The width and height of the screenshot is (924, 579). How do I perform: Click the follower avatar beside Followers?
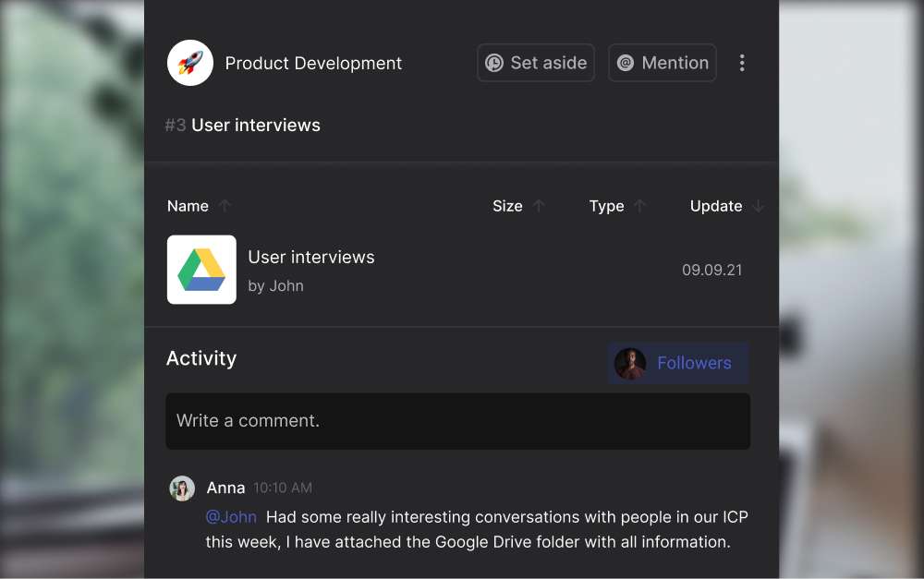tap(630, 363)
